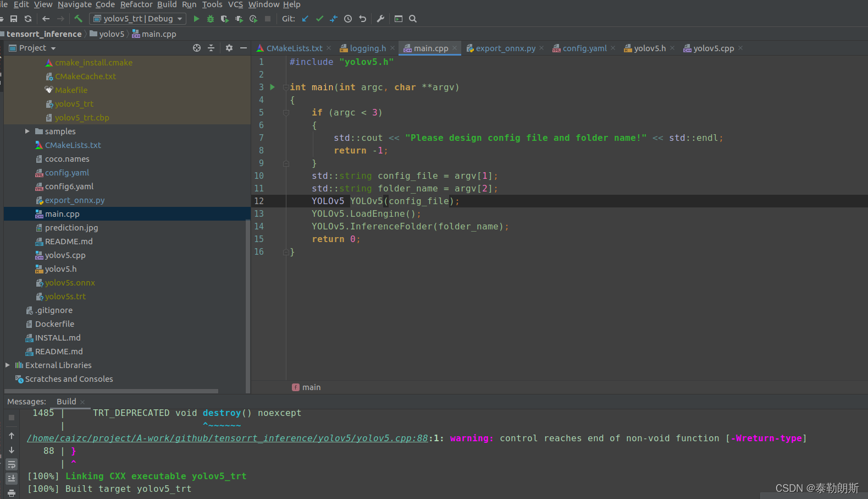Screen dimensions: 868x499
Task: Start debugging with the green bug icon
Action: point(211,19)
